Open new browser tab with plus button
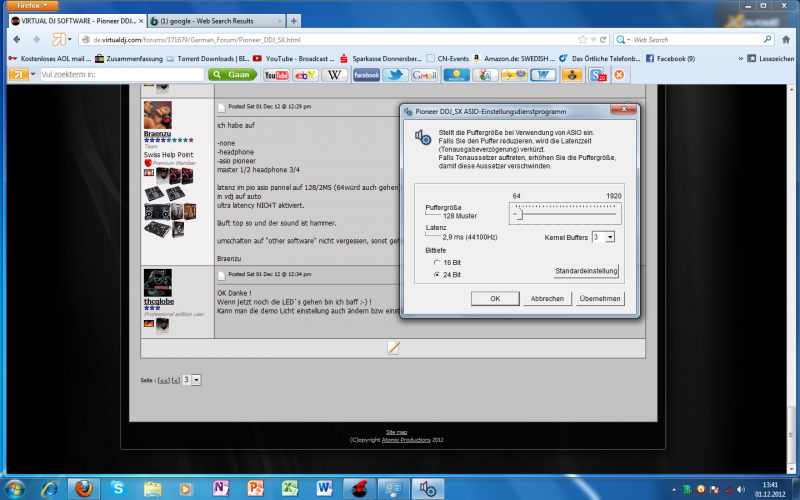Screen dimensions: 800x500 point(293,20)
